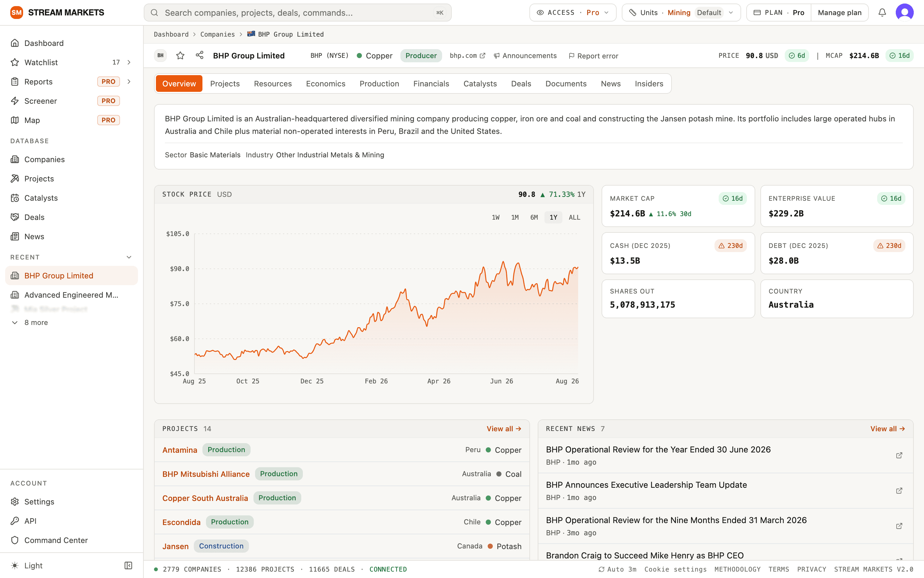
Task: Collapse the sidebar panel icon
Action: (128, 565)
